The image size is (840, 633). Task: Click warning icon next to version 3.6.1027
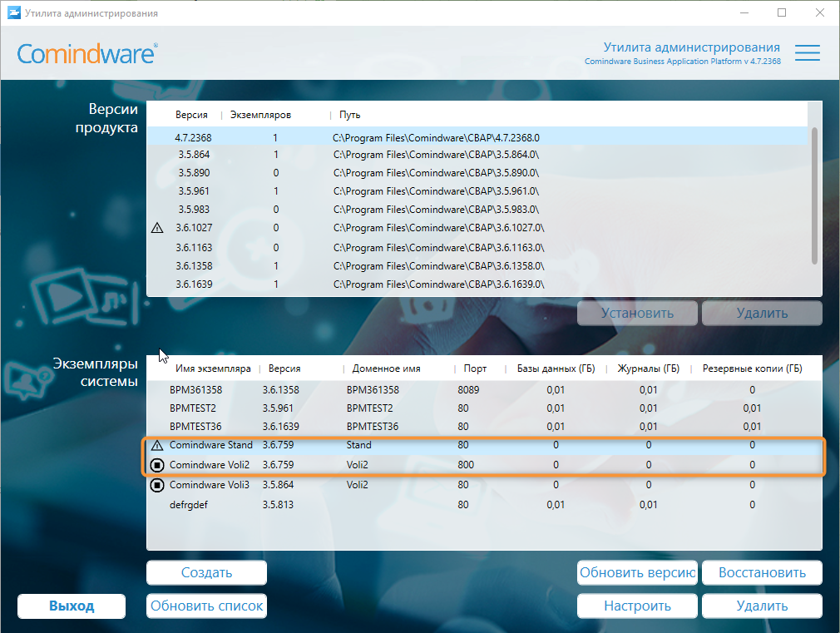(x=157, y=229)
